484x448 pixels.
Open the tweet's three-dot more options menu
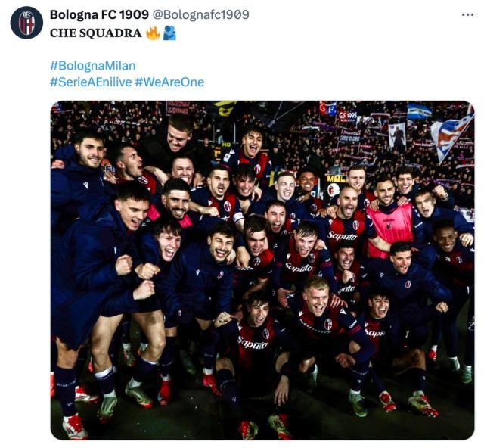pyautogui.click(x=467, y=14)
